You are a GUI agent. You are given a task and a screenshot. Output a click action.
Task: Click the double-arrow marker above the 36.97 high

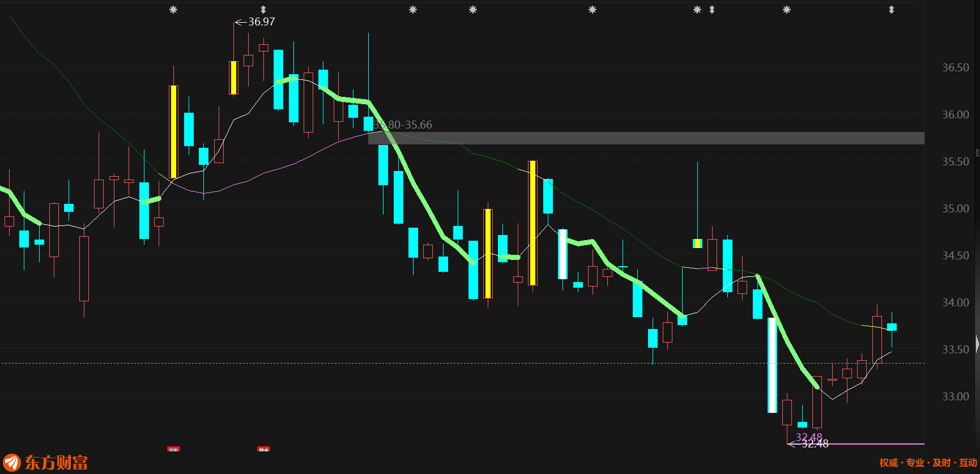(263, 10)
